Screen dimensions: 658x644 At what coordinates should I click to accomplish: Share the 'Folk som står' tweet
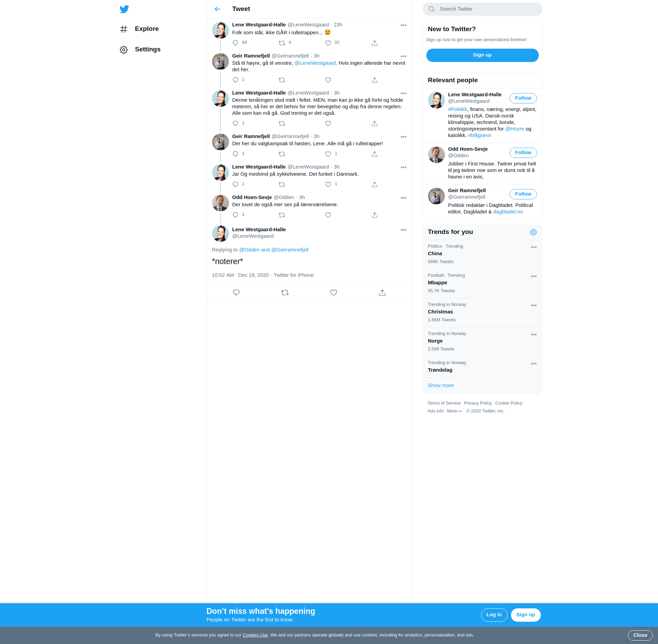pos(375,43)
